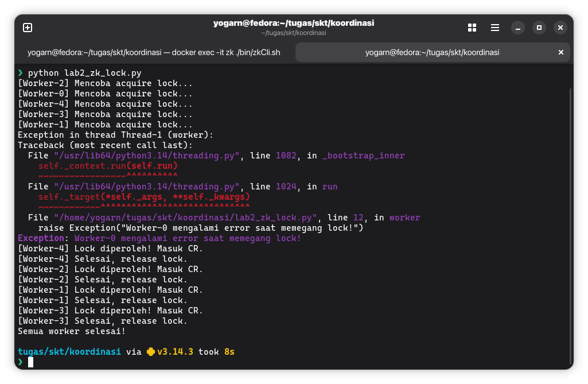Viewport: 588px width, 384px height.
Task: Click the prompt directory tugas/skt/koordinasi
Action: pyautogui.click(x=69, y=352)
